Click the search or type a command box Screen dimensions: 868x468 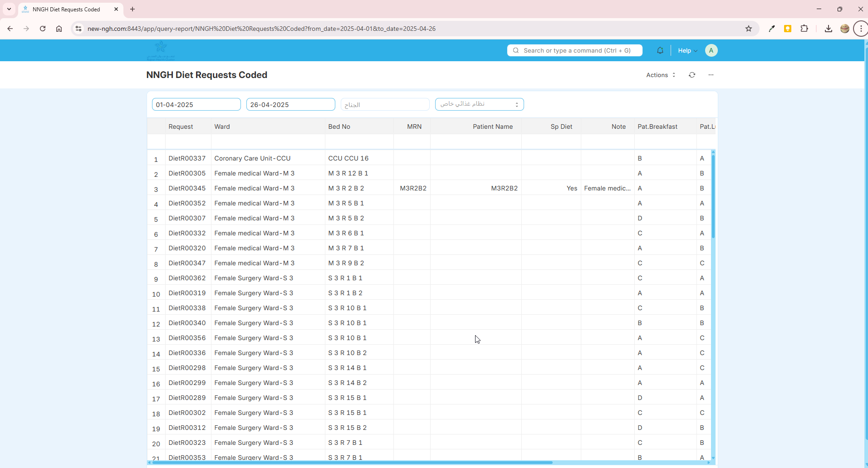[x=575, y=50]
